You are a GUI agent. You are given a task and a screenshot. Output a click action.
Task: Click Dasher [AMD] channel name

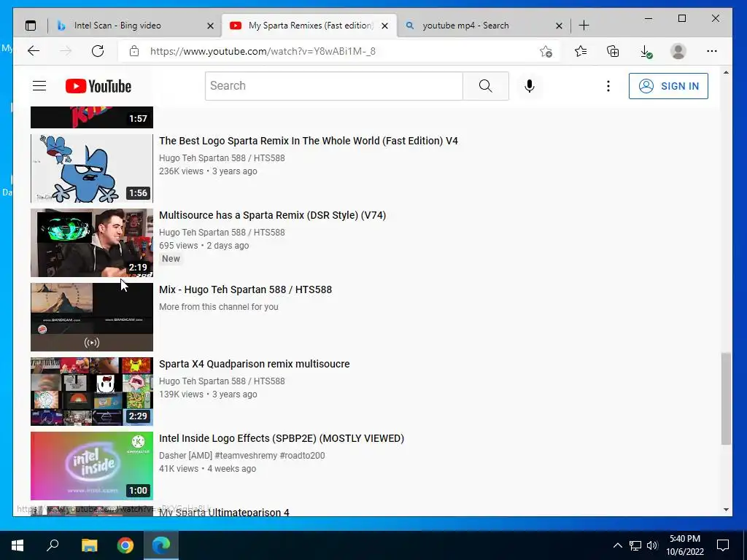coord(242,455)
